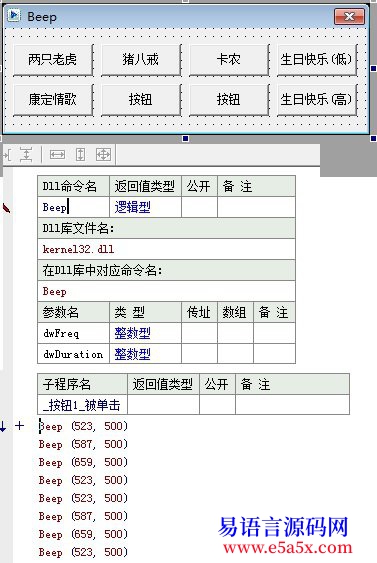Click the 猪八戒 button
This screenshot has width=377, height=563.
pos(141,60)
